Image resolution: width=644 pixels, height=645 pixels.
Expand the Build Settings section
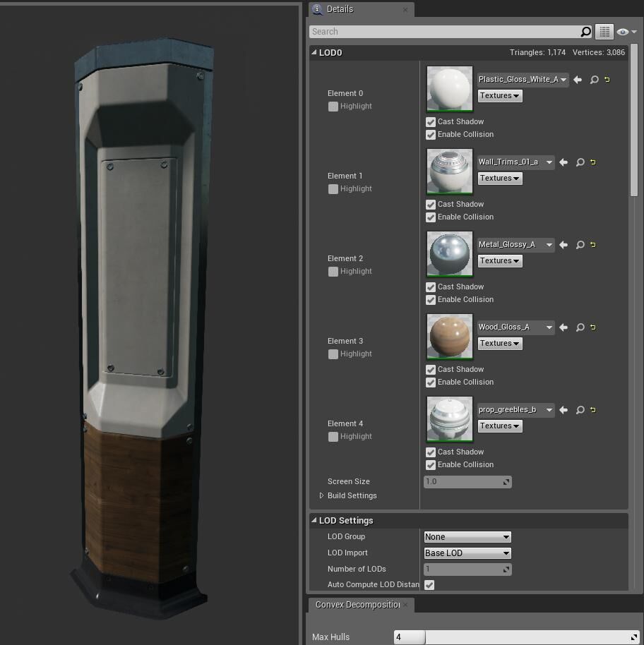click(x=322, y=495)
